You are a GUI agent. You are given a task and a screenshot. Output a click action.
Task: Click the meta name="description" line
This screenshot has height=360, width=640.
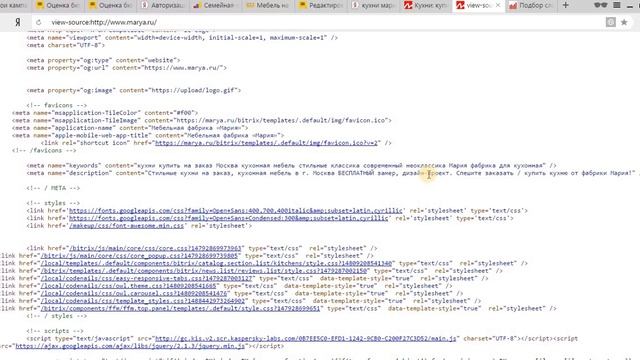pos(333,173)
